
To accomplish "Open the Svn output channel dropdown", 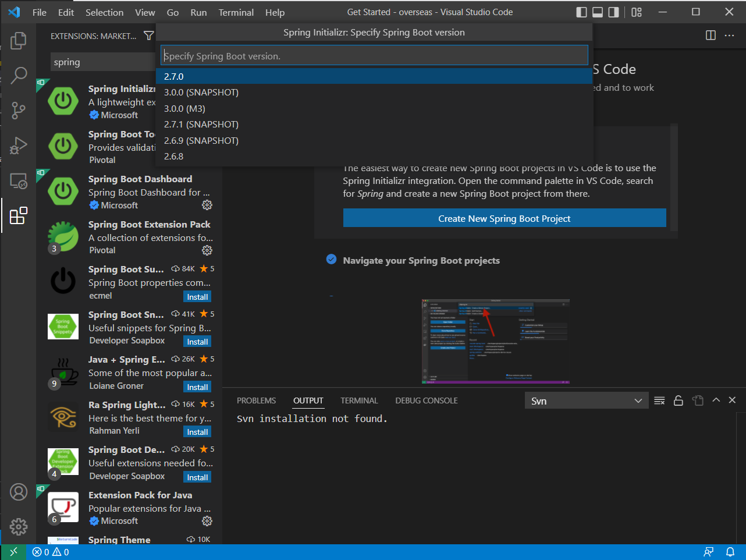I will pos(587,400).
